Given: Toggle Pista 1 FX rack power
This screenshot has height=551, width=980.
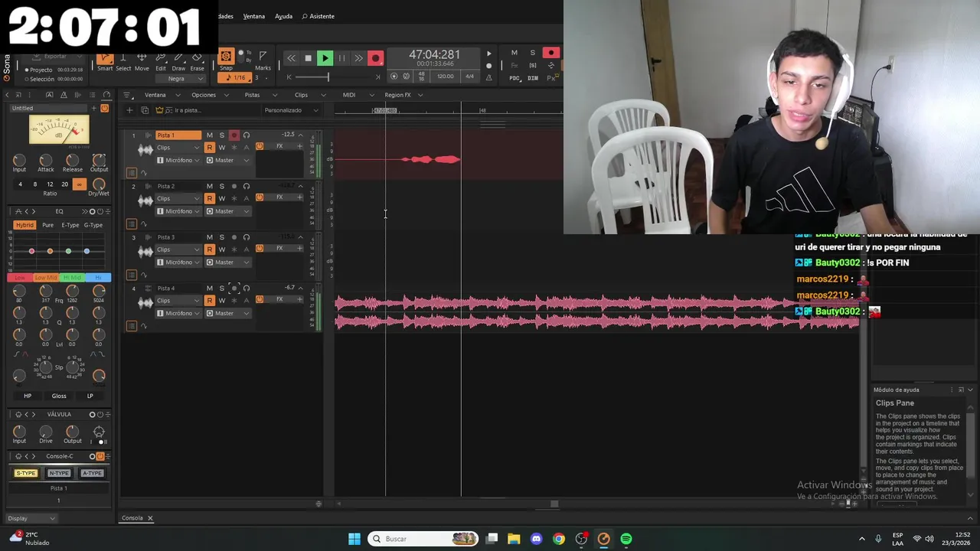Looking at the screenshot, I should click(260, 146).
